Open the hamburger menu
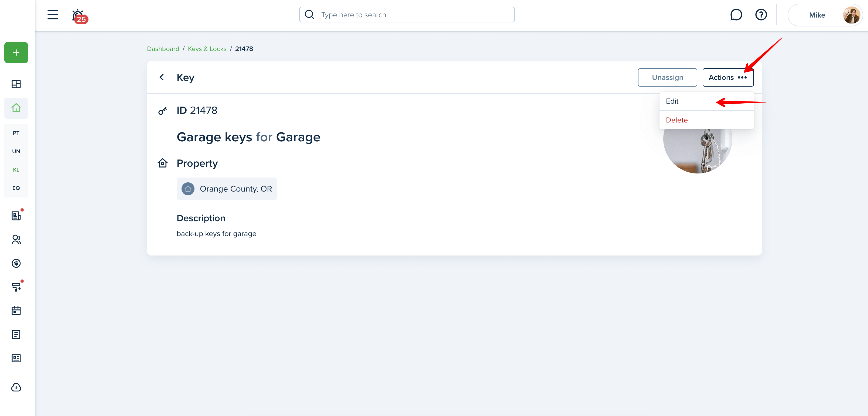This screenshot has height=416, width=868. tap(53, 15)
